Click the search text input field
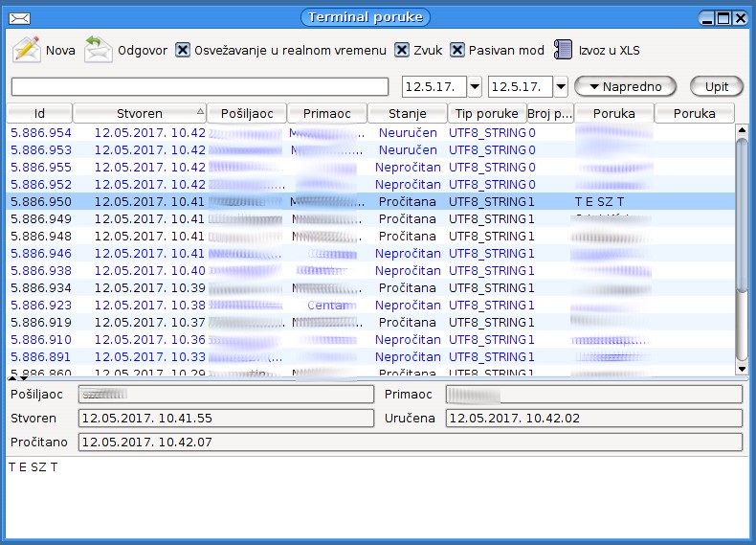756x545 pixels. 199,87
